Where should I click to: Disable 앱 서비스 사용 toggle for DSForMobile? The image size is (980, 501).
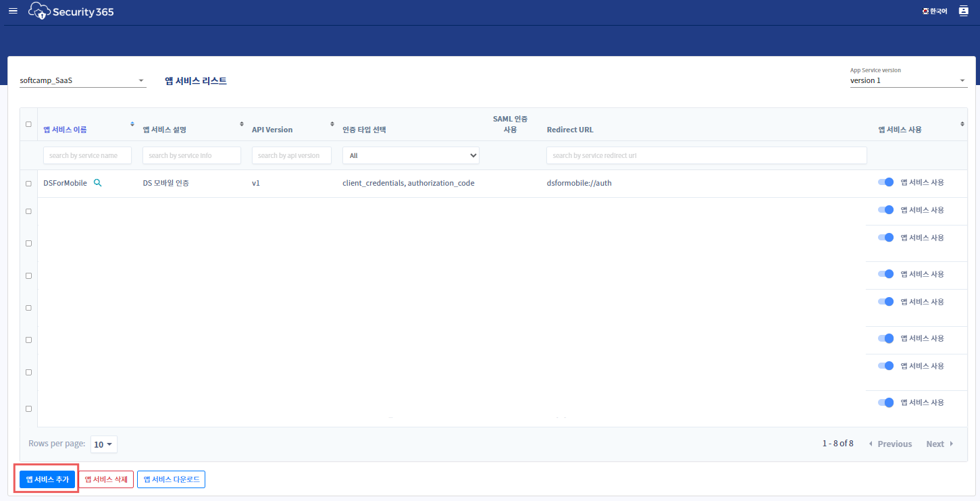(885, 182)
